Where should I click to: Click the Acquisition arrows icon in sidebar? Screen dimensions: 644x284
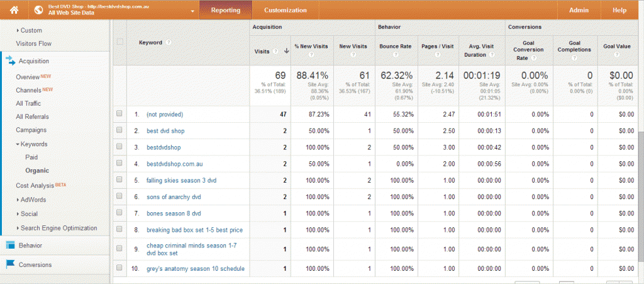[x=10, y=61]
